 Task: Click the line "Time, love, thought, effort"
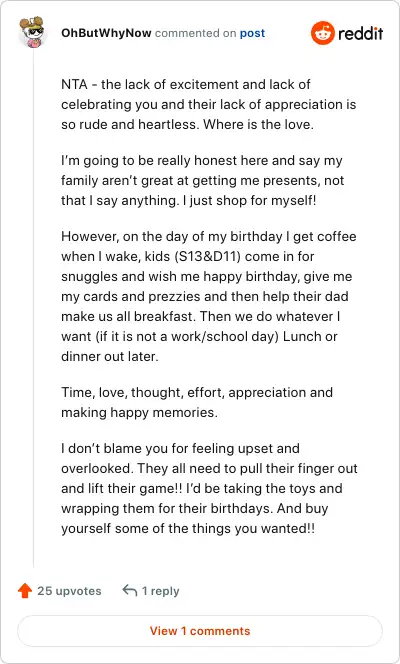[x=197, y=392]
